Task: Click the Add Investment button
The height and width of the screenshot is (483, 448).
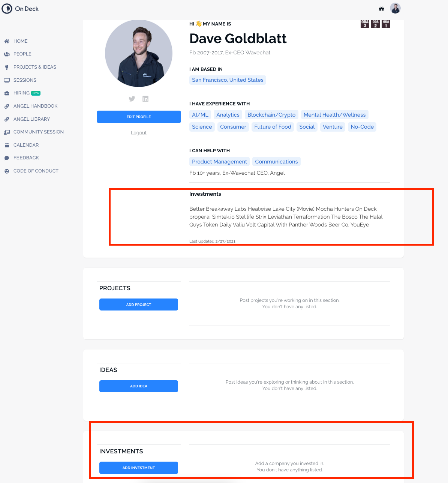Action: 139,468
